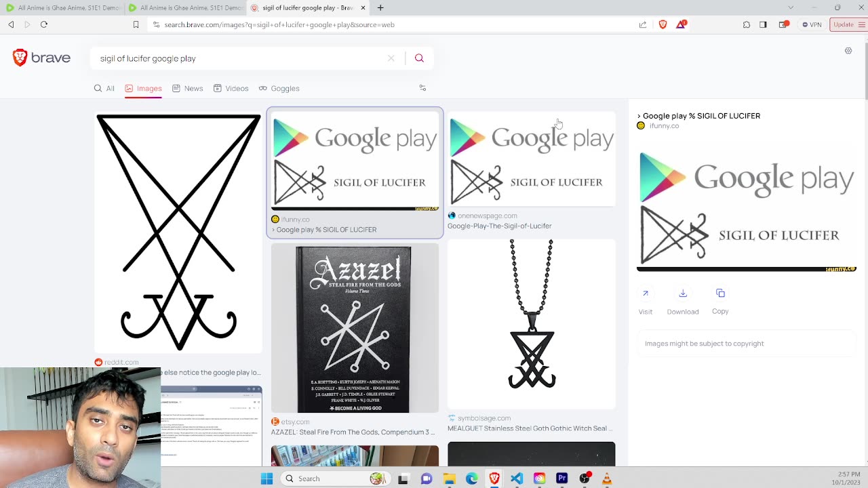Open Task View on the taskbar
Viewport: 868px width, 488px height.
[403, 479]
